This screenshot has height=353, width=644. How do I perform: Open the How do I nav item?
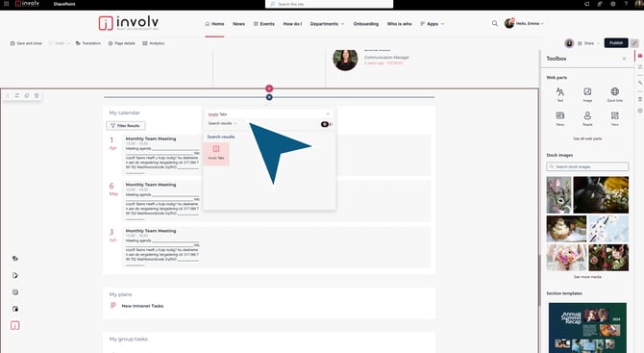[292, 24]
